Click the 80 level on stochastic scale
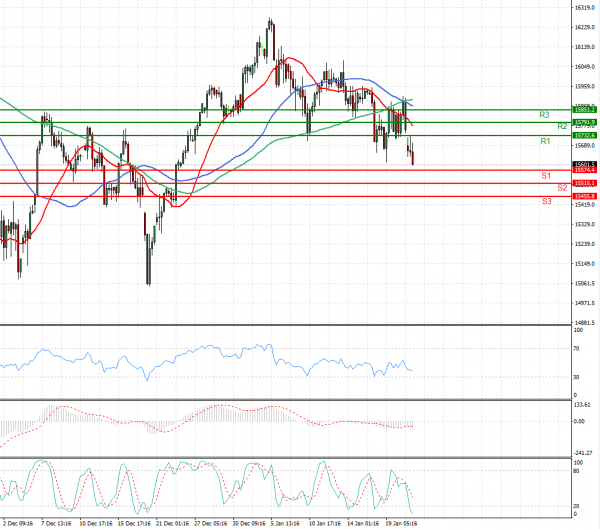The image size is (600, 529). coord(577,471)
